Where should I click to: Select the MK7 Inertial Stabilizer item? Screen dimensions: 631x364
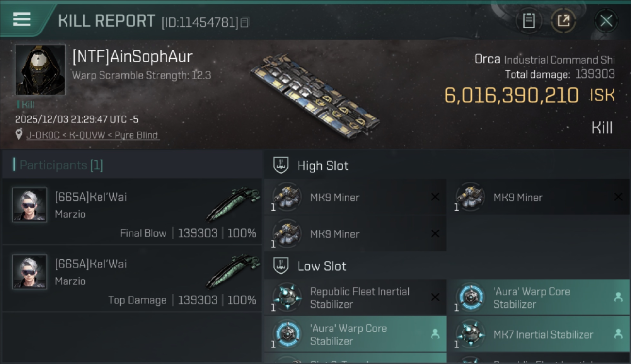[543, 334]
